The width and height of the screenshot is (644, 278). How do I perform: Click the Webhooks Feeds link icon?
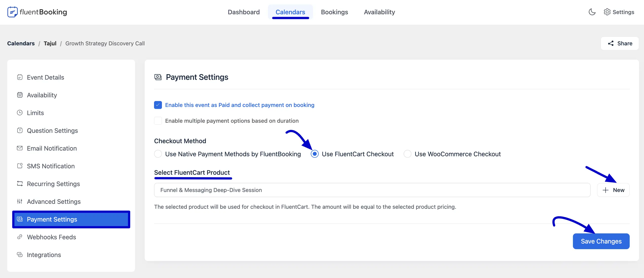tap(20, 237)
